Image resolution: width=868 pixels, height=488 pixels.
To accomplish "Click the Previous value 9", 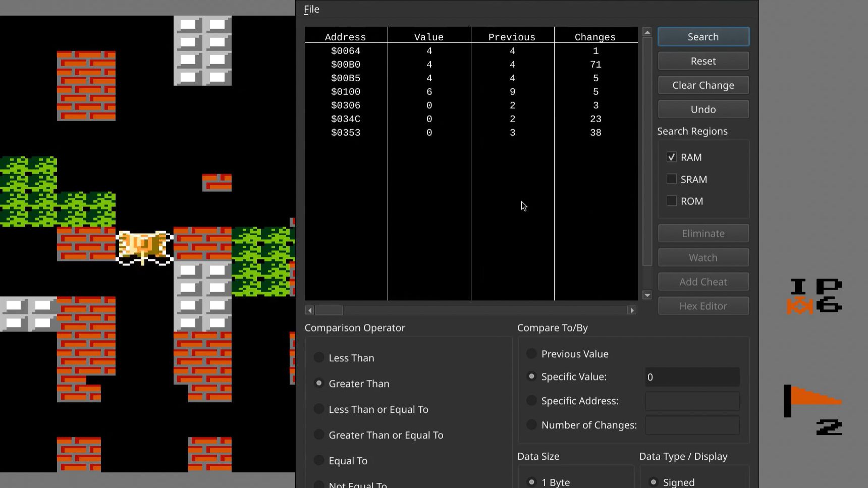I will click(x=512, y=92).
